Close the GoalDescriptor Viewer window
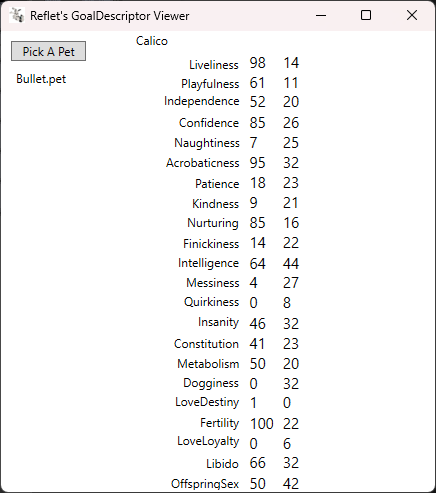The width and height of the screenshot is (436, 493). (x=412, y=15)
